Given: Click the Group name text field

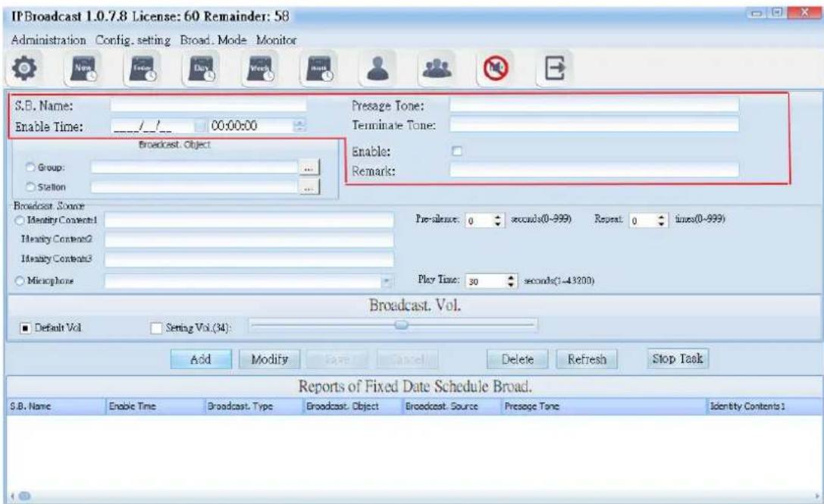Looking at the screenshot, I should click(x=194, y=167).
